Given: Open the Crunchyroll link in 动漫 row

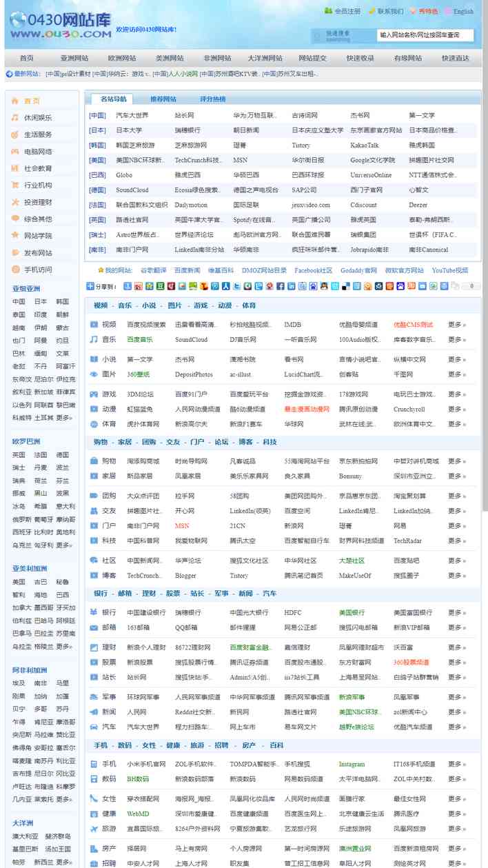Looking at the screenshot, I should (409, 410).
